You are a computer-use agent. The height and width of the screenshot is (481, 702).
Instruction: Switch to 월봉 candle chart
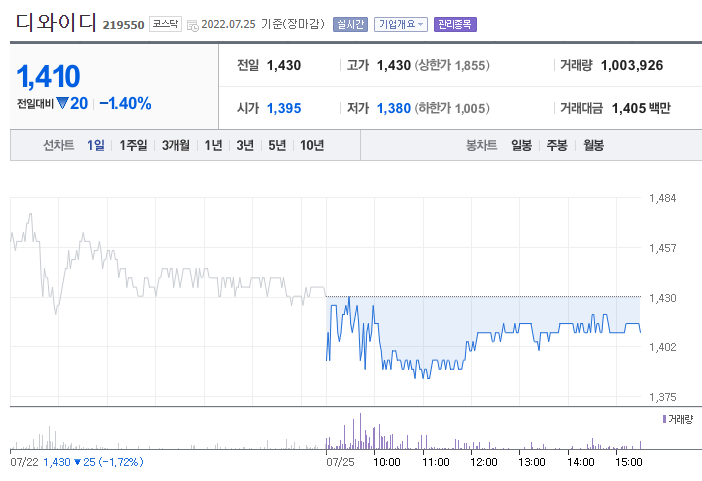click(593, 145)
